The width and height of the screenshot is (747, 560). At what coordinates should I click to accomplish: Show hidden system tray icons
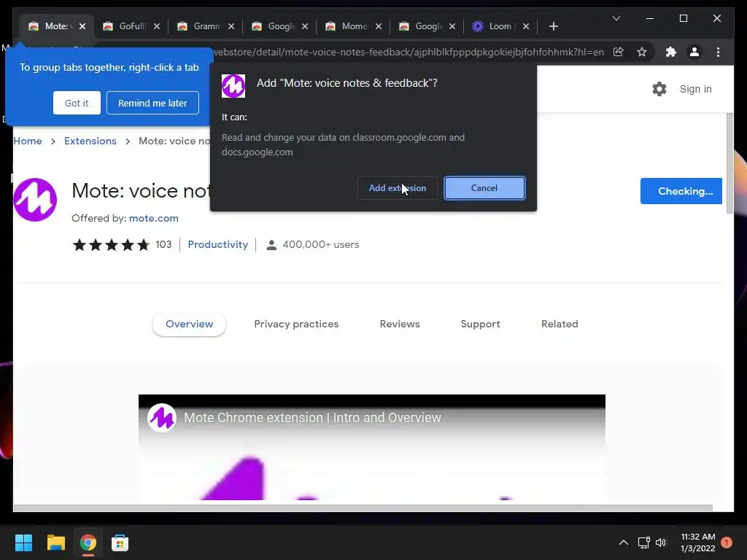coord(623,542)
